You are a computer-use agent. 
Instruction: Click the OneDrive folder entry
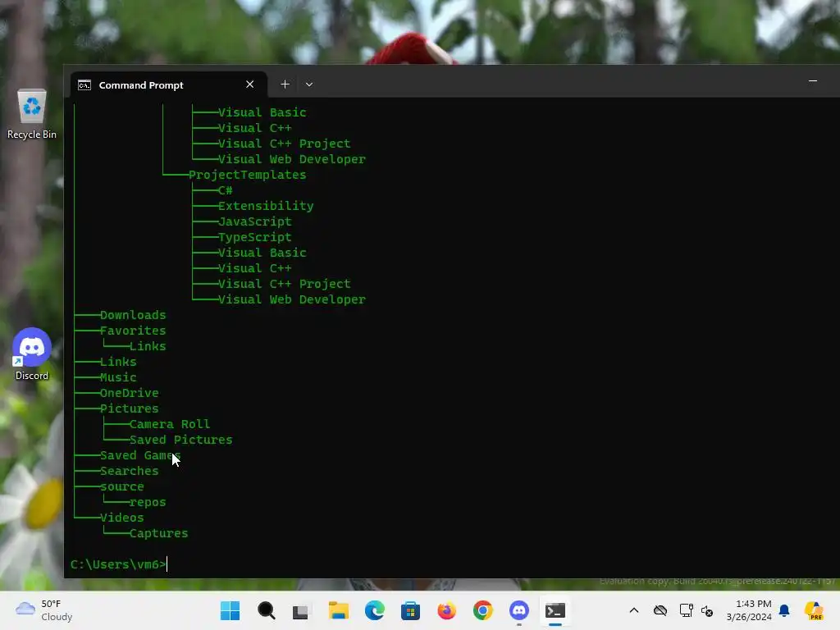(x=129, y=393)
